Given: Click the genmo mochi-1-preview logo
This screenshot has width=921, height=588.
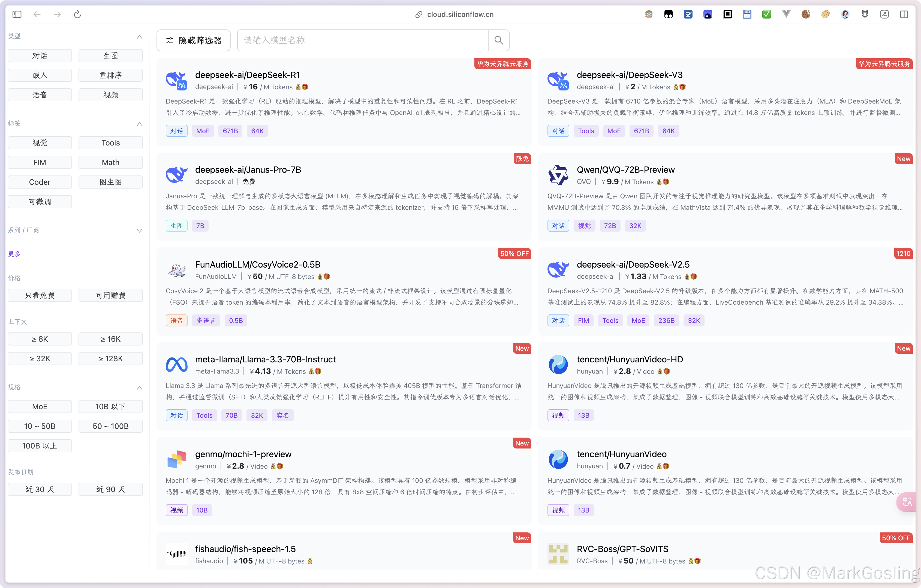Looking at the screenshot, I should click(176, 460).
